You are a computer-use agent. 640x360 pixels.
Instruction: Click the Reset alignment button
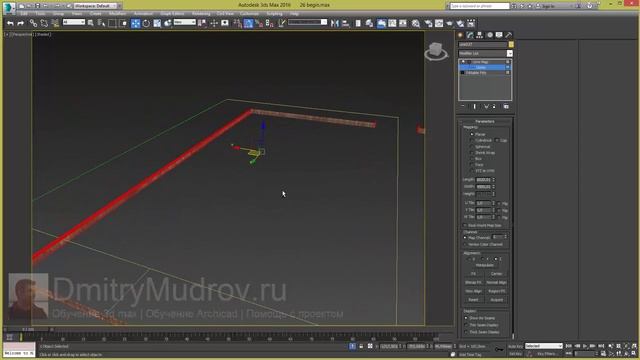[x=473, y=300]
